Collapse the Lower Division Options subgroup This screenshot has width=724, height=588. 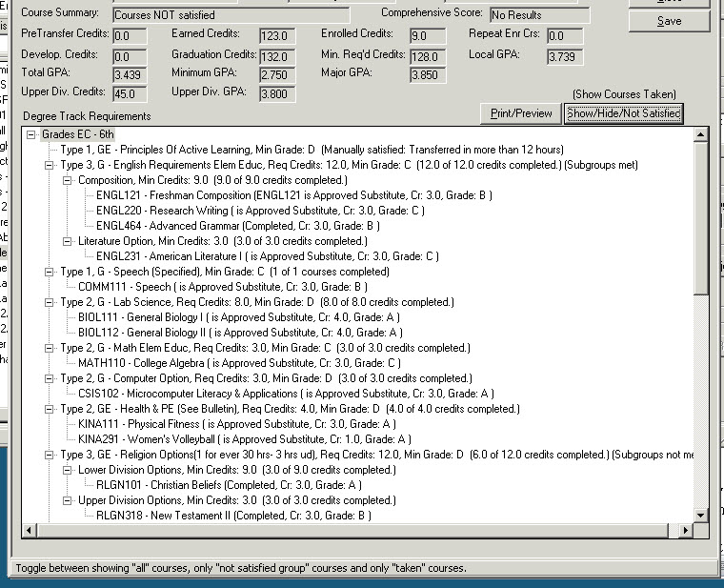tap(68, 470)
